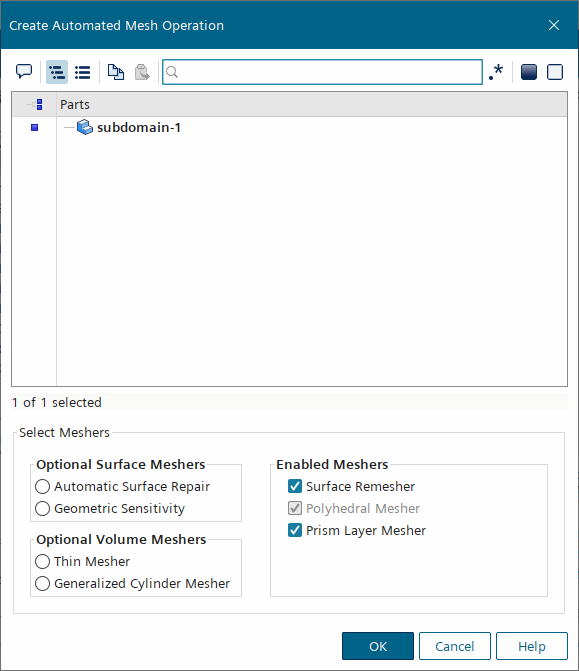Click the OK button

pyautogui.click(x=378, y=646)
